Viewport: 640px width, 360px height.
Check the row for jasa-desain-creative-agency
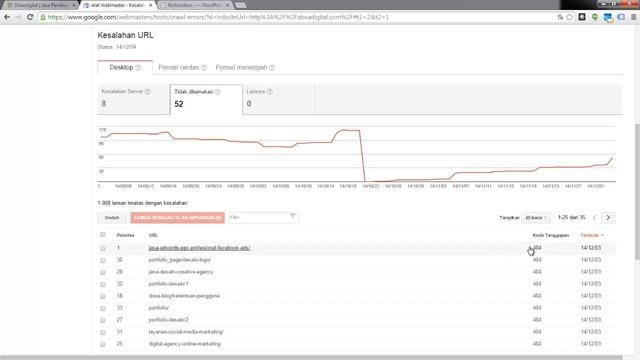pyautogui.click(x=102, y=272)
